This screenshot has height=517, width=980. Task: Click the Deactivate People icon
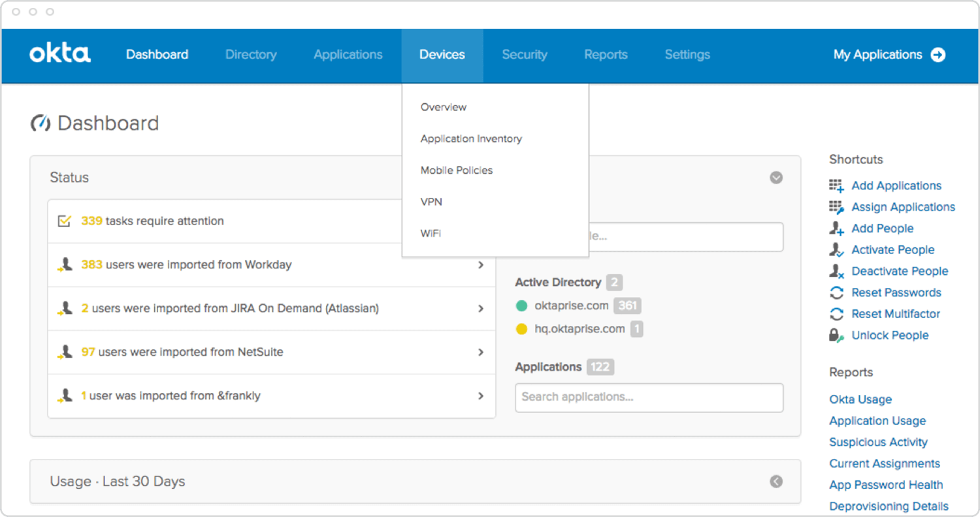[836, 272]
